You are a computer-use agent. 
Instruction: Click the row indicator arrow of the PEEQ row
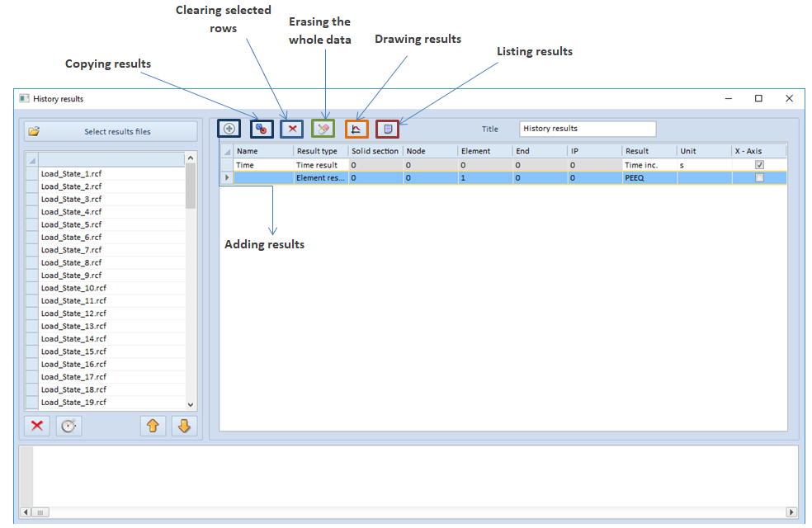tap(227, 177)
